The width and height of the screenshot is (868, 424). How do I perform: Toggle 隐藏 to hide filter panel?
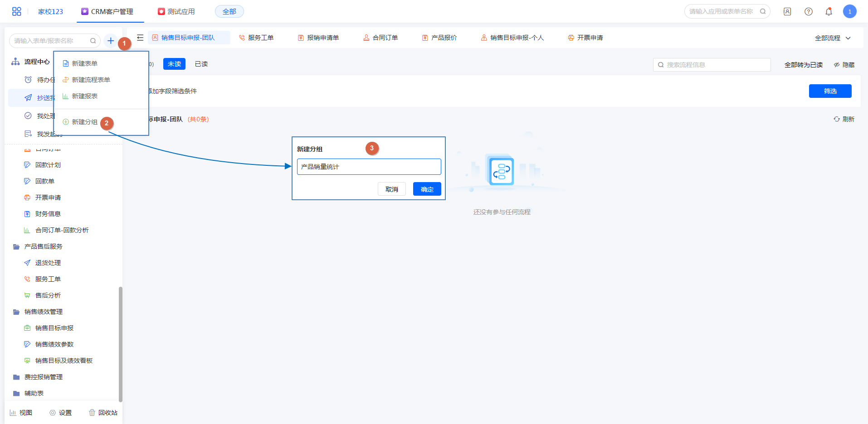[x=844, y=65]
